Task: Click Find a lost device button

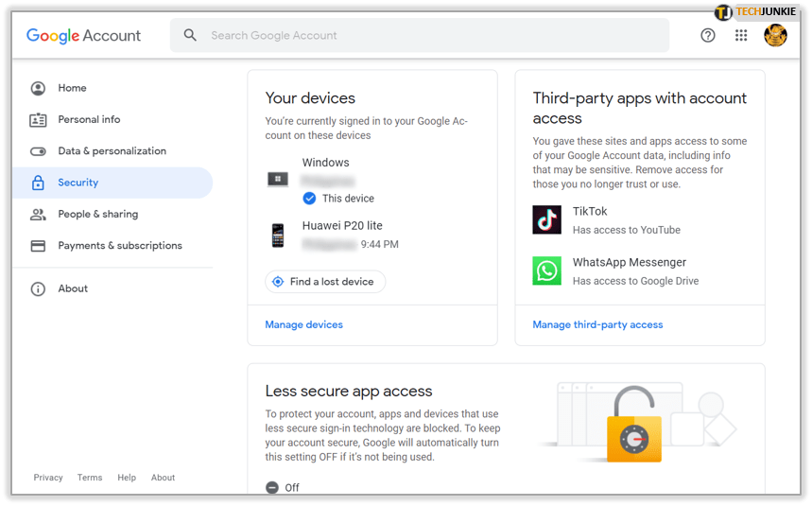Action: 325,282
